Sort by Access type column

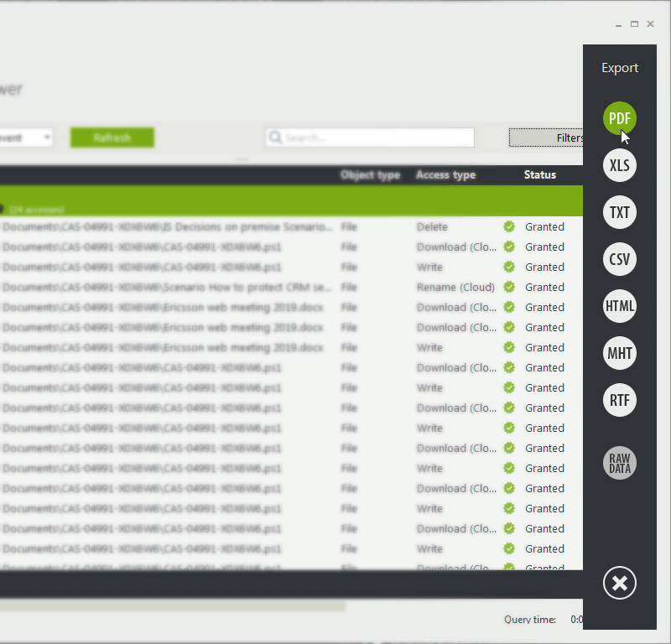(445, 175)
